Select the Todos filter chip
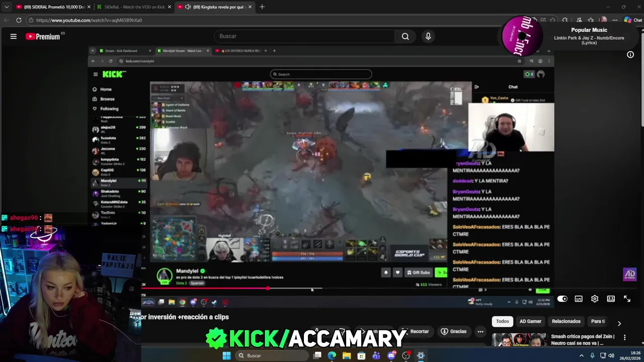 (x=502, y=321)
